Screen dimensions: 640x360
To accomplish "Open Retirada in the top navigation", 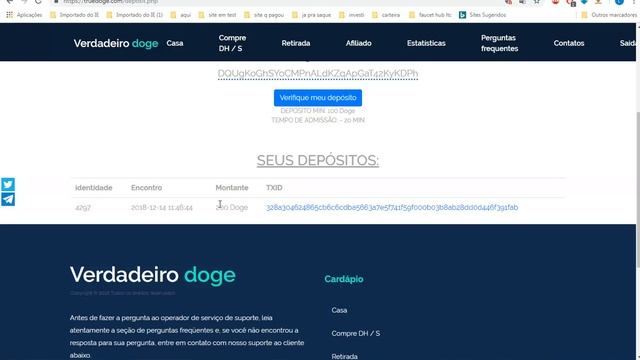I will click(296, 43).
